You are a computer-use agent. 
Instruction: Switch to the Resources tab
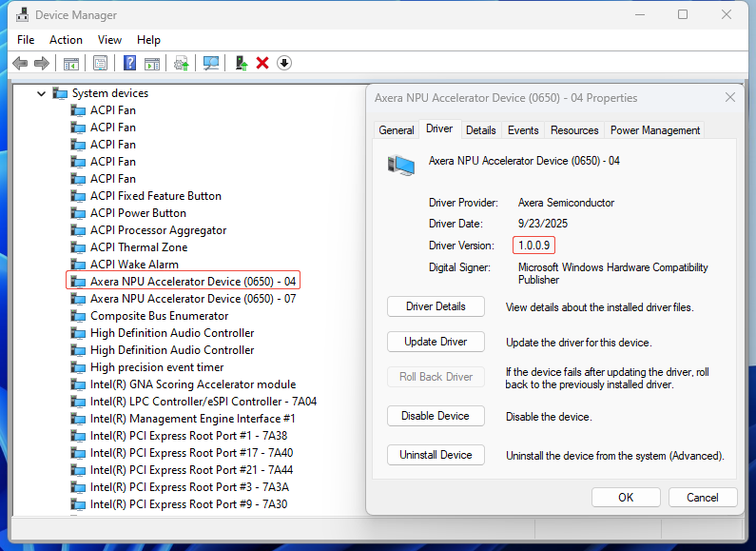[x=574, y=130]
